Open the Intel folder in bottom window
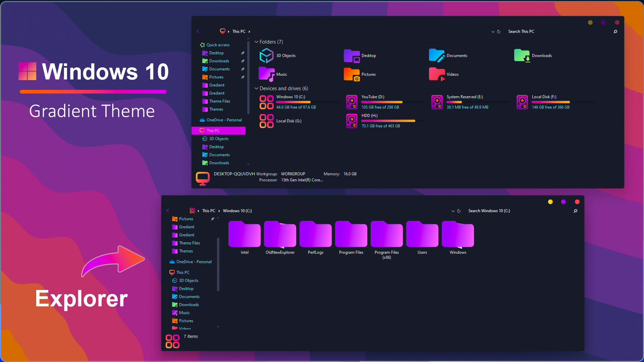 point(245,234)
